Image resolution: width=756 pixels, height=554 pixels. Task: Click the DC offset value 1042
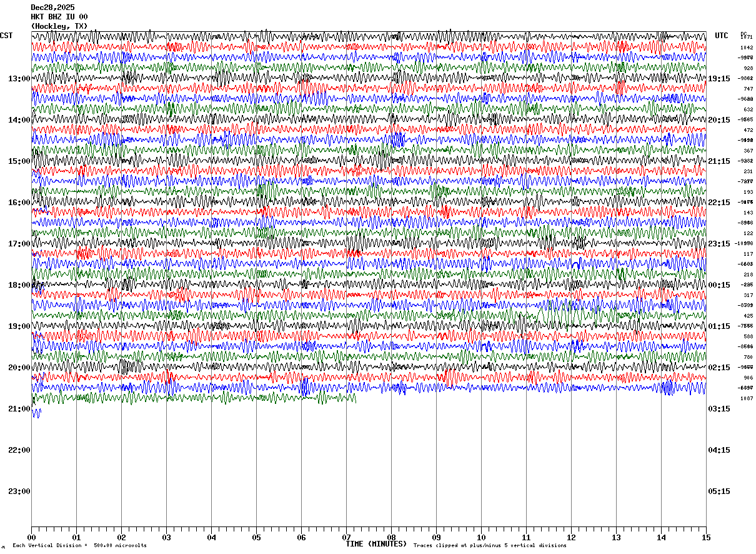click(747, 48)
